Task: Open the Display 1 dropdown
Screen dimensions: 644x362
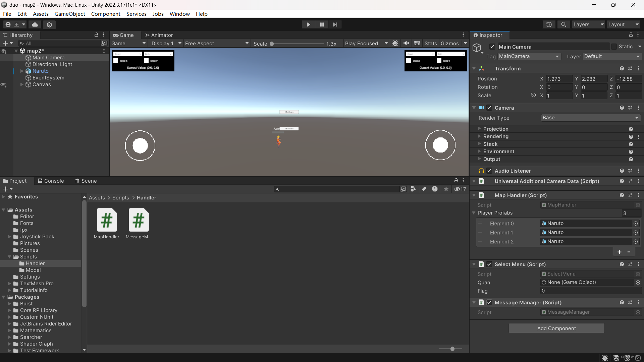Action: click(166, 43)
